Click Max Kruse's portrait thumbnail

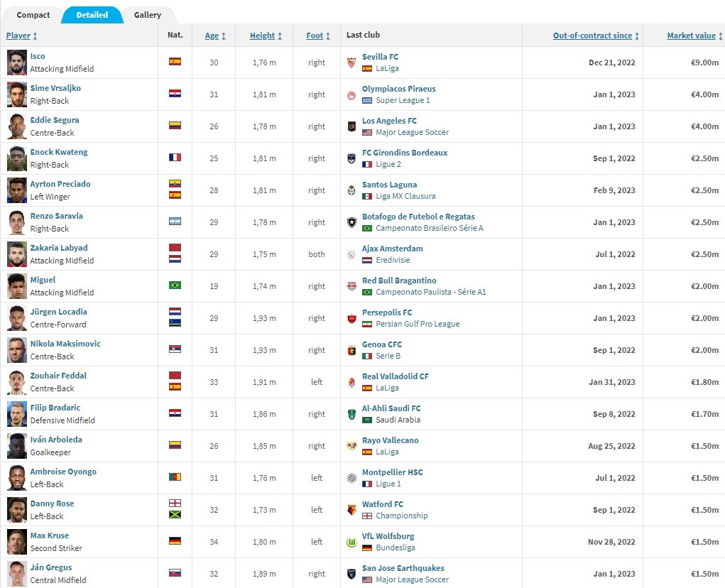17,542
